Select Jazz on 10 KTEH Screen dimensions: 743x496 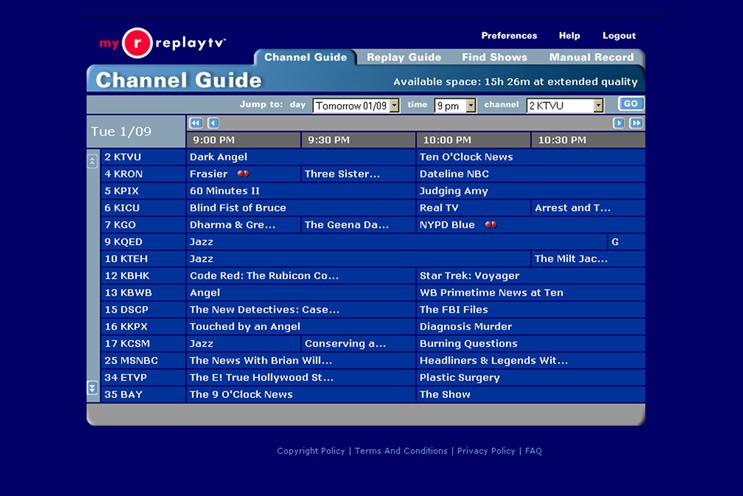(x=358, y=259)
